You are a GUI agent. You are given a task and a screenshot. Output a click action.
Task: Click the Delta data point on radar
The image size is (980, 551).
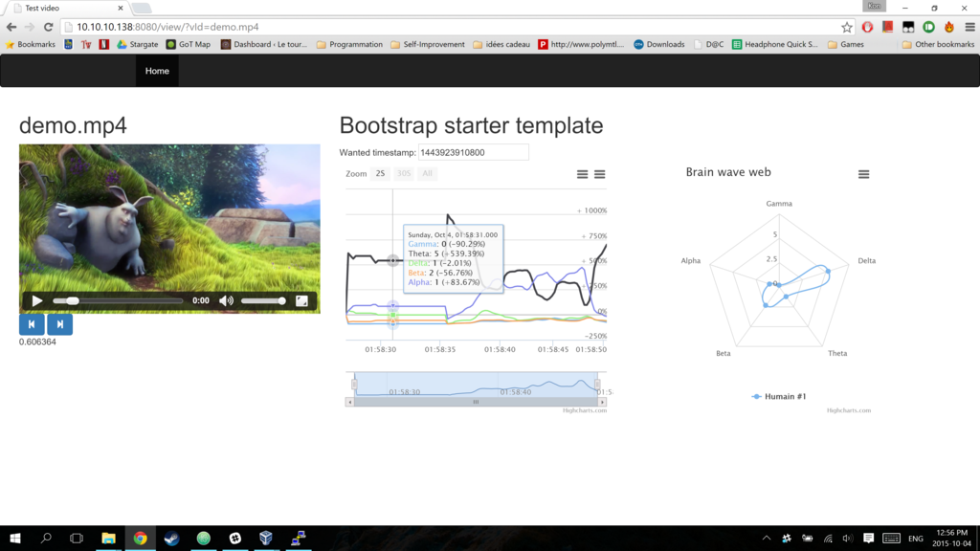pos(828,271)
